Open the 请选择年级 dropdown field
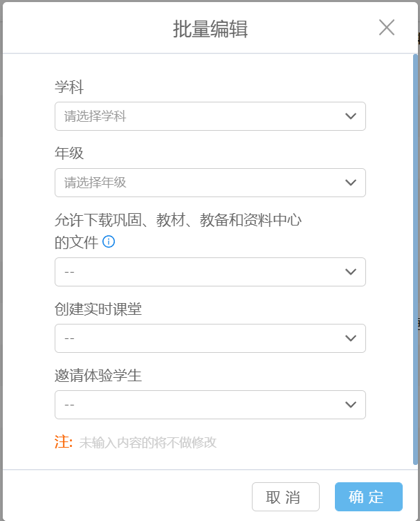The image size is (420, 521). [x=210, y=183]
